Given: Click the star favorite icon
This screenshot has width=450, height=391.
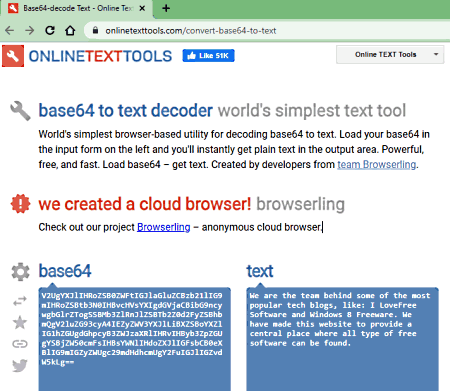Looking at the screenshot, I should pyautogui.click(x=20, y=322).
